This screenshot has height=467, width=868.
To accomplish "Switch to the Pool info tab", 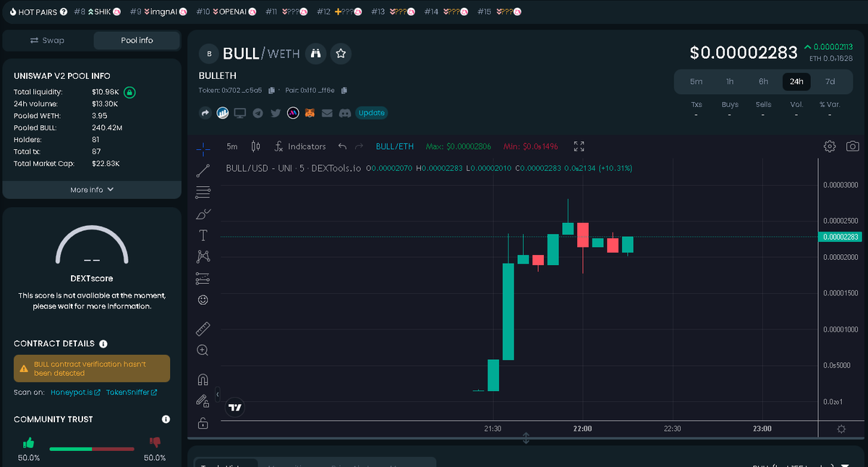I will tap(137, 41).
